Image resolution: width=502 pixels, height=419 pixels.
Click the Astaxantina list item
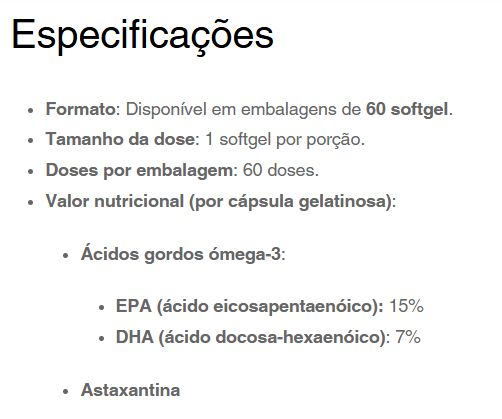point(130,390)
